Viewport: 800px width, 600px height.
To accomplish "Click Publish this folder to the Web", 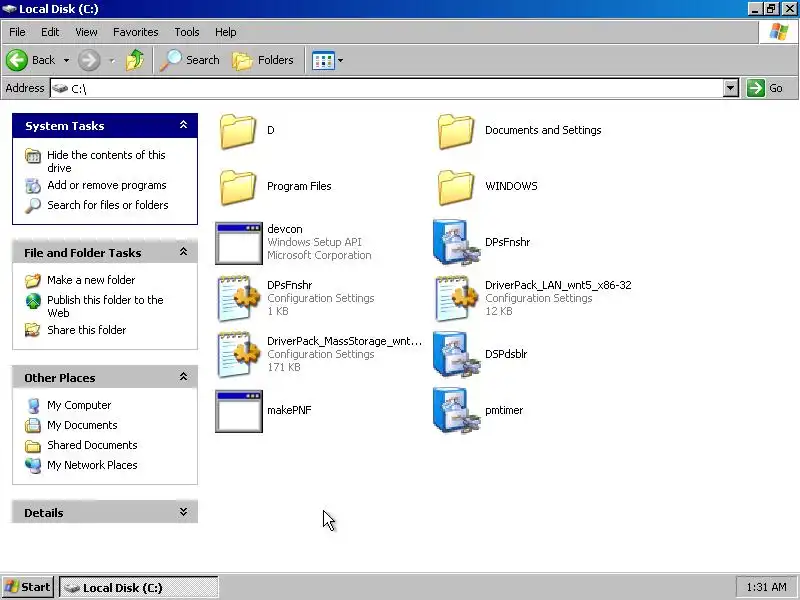I will (x=105, y=306).
